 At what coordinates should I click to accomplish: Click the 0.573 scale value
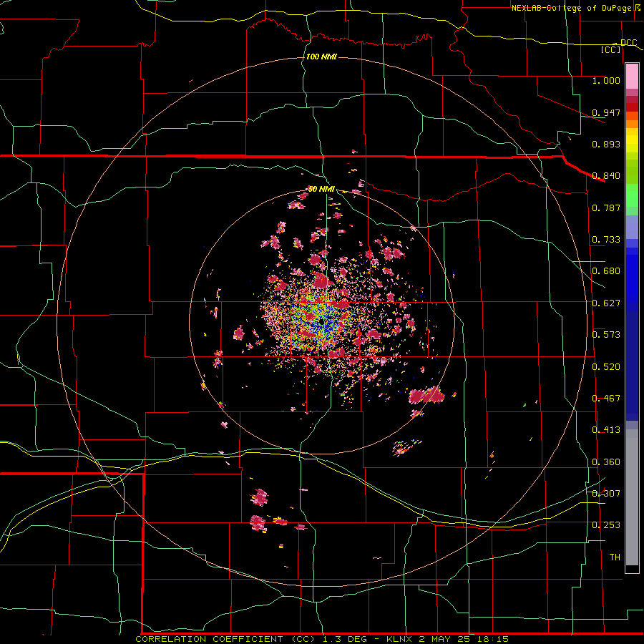tap(606, 335)
